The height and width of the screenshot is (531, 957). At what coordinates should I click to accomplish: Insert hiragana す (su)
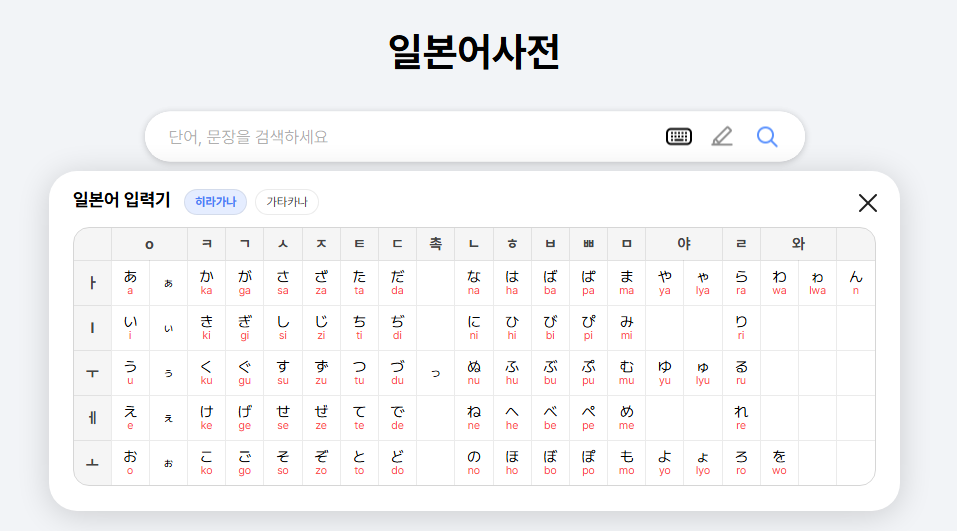(x=283, y=373)
